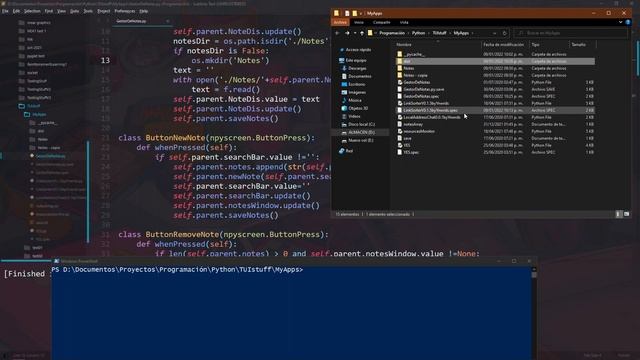Select Este equipo in Explorer sidebar
Viewport: 640px width, 360px height.
(x=353, y=60)
